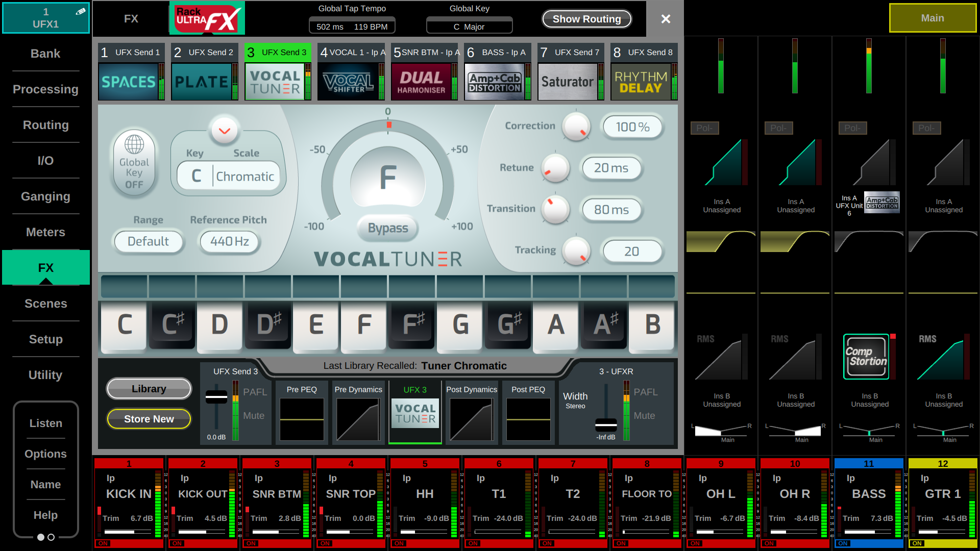Select the Rhythm Delay rack unit
This screenshot has height=551, width=980.
pos(641,82)
